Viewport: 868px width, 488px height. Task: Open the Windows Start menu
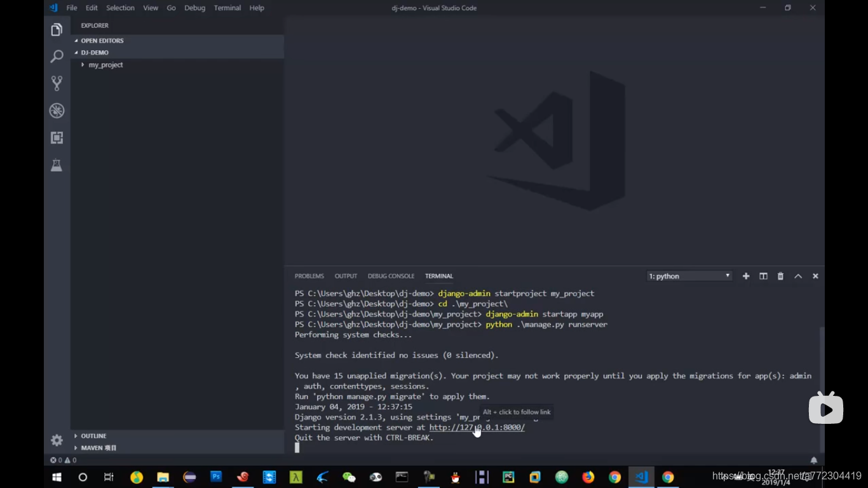tap(57, 477)
